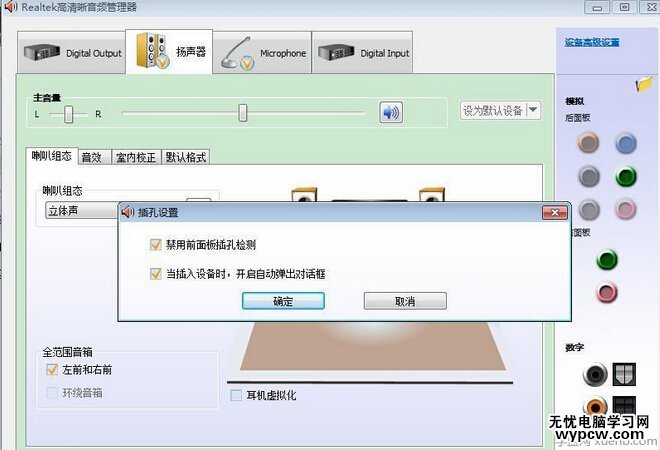Toggle auto popup dialog when device inserted

(156, 274)
